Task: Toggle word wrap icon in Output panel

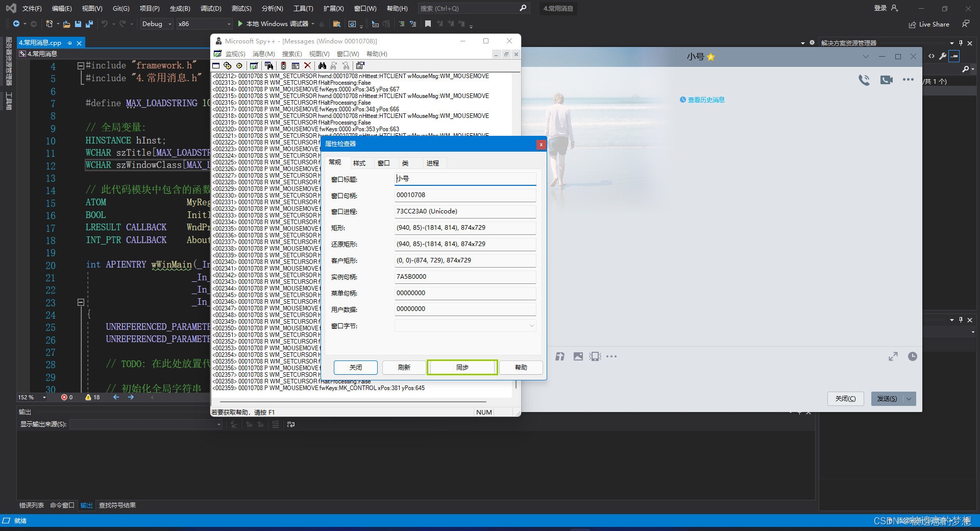Action: pyautogui.click(x=291, y=424)
